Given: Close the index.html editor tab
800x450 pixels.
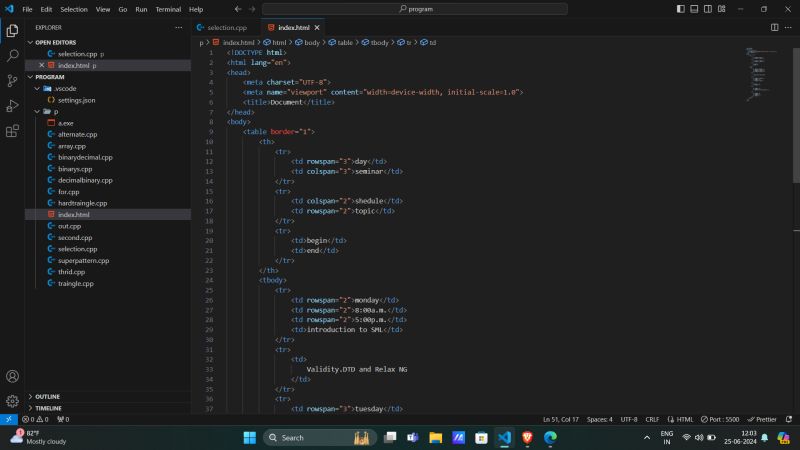Looking at the screenshot, I should click(x=317, y=28).
